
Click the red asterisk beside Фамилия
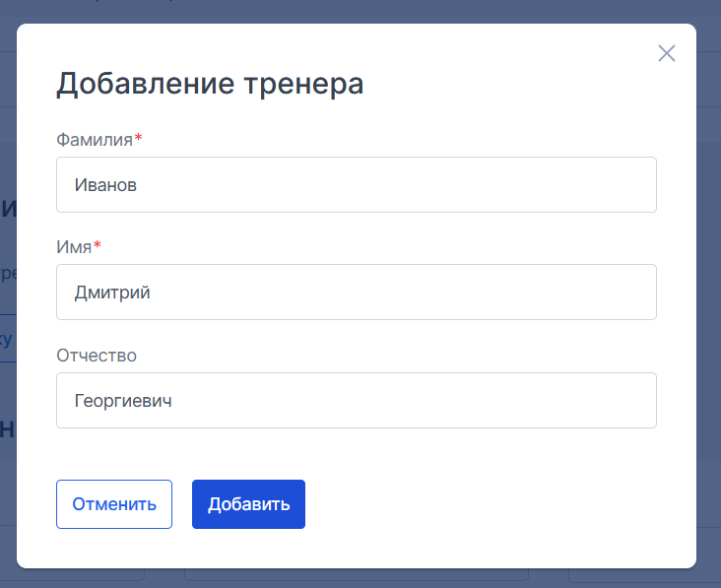click(139, 138)
